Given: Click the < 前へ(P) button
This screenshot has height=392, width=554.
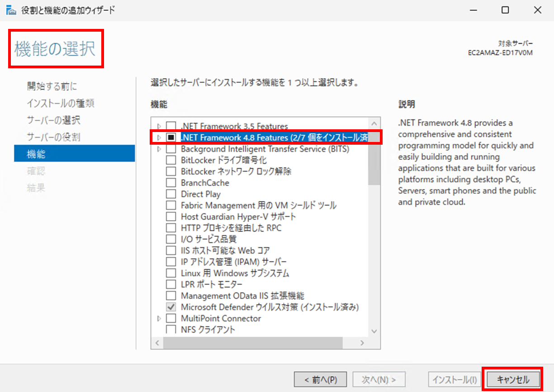Looking at the screenshot, I should 320,379.
